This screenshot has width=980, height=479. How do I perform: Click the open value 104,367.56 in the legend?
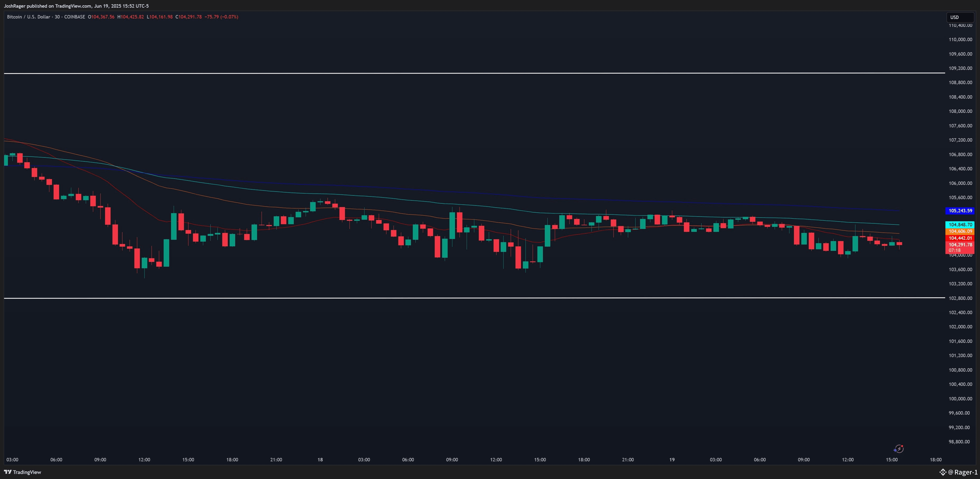(x=103, y=17)
